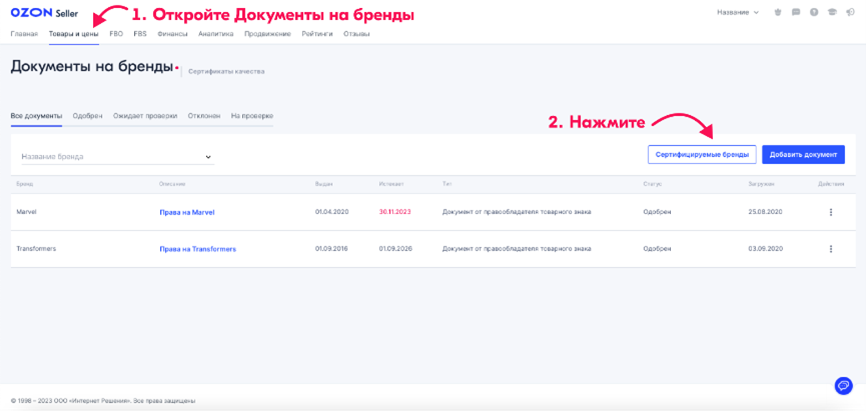Click the Добавить документ button

(x=803, y=155)
